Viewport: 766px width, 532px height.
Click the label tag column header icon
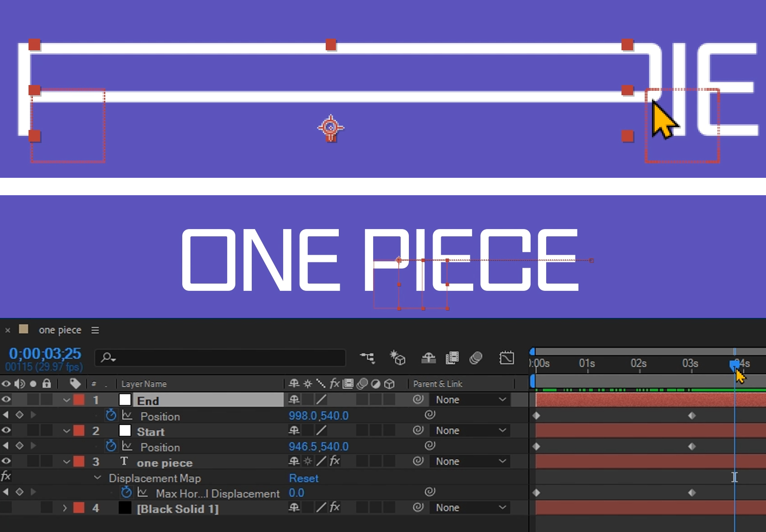point(75,384)
